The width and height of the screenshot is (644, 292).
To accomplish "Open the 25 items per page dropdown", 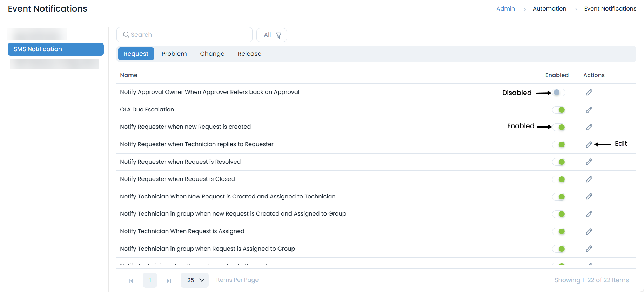I will [x=195, y=280].
